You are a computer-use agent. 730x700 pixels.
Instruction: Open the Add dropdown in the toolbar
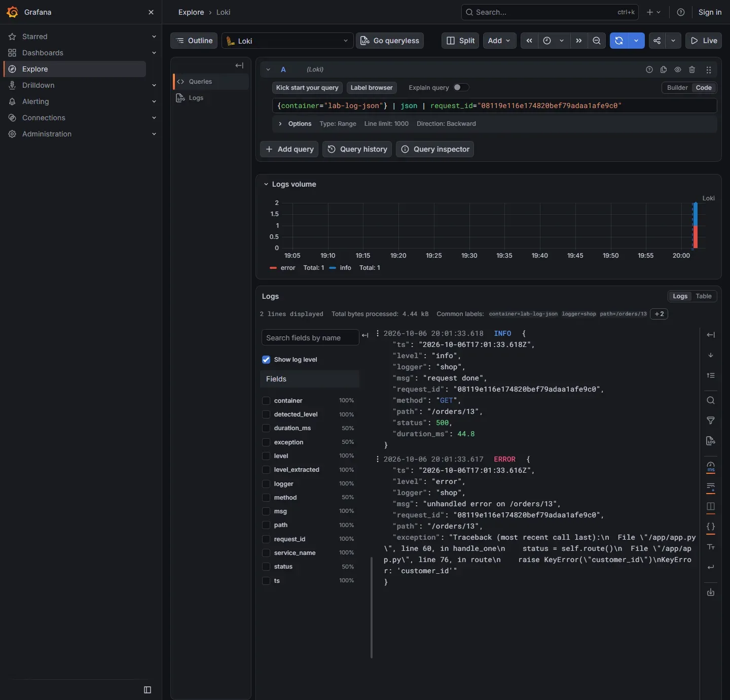tap(499, 41)
